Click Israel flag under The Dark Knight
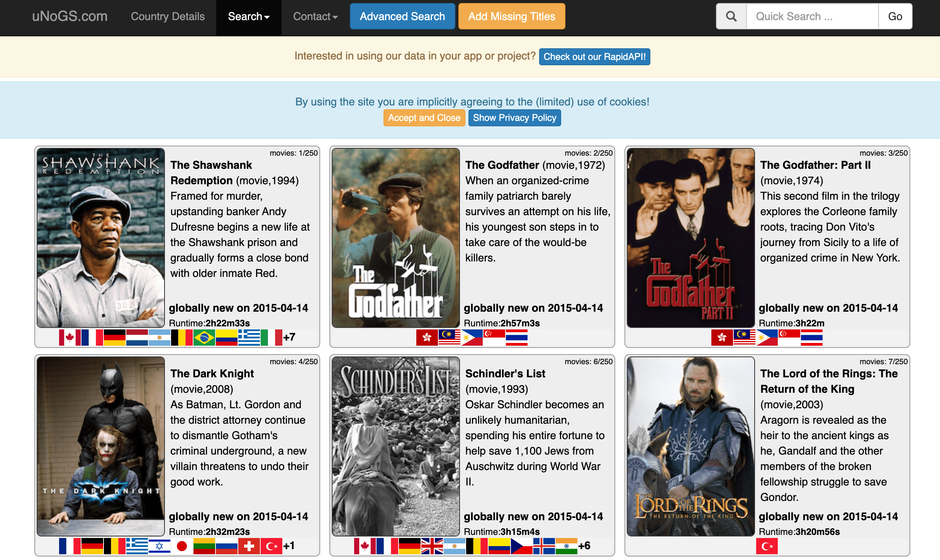940x560 pixels. point(159,546)
